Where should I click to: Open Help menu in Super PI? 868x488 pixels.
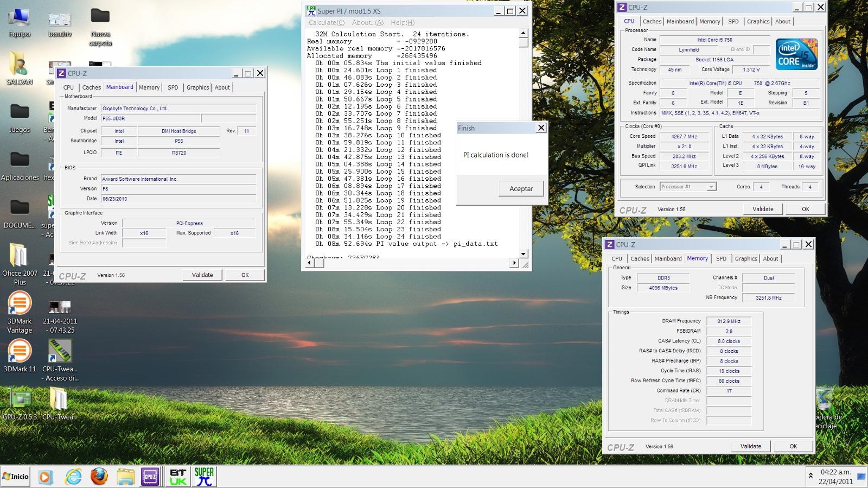pos(403,23)
